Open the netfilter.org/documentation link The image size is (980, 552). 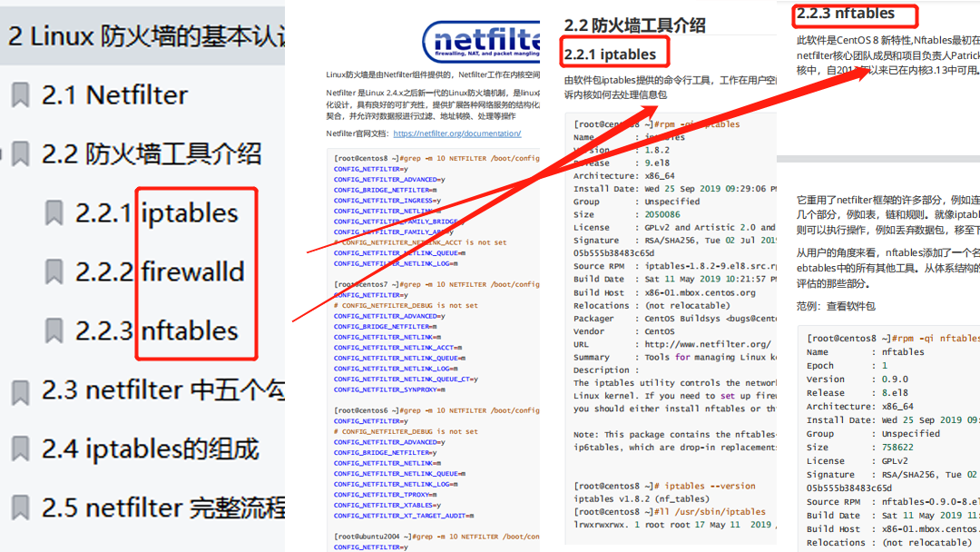(456, 133)
